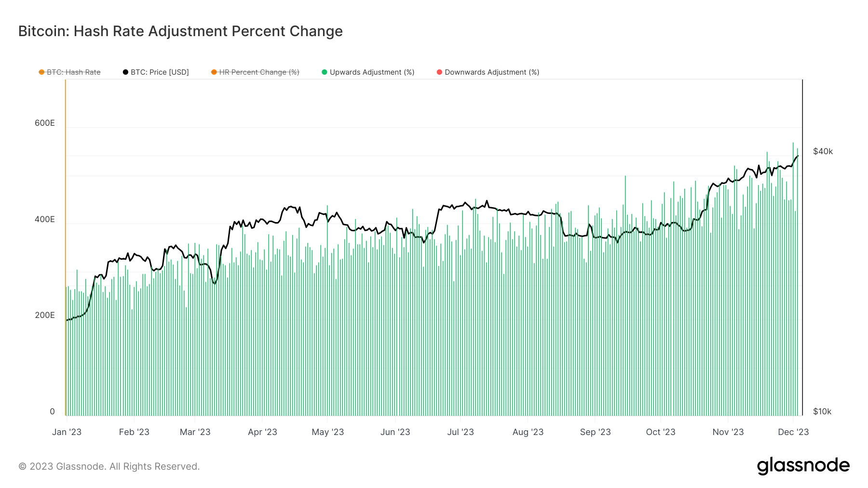The height and width of the screenshot is (488, 868).
Task: Click the Dec '23 axis label
Action: click(x=793, y=432)
